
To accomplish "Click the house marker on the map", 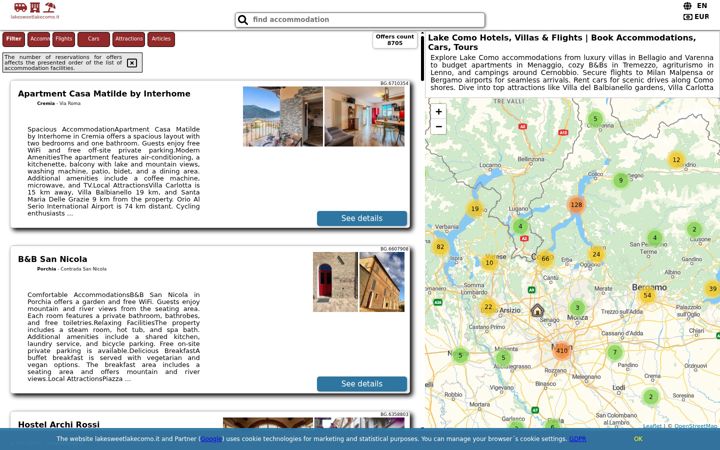I will [537, 310].
